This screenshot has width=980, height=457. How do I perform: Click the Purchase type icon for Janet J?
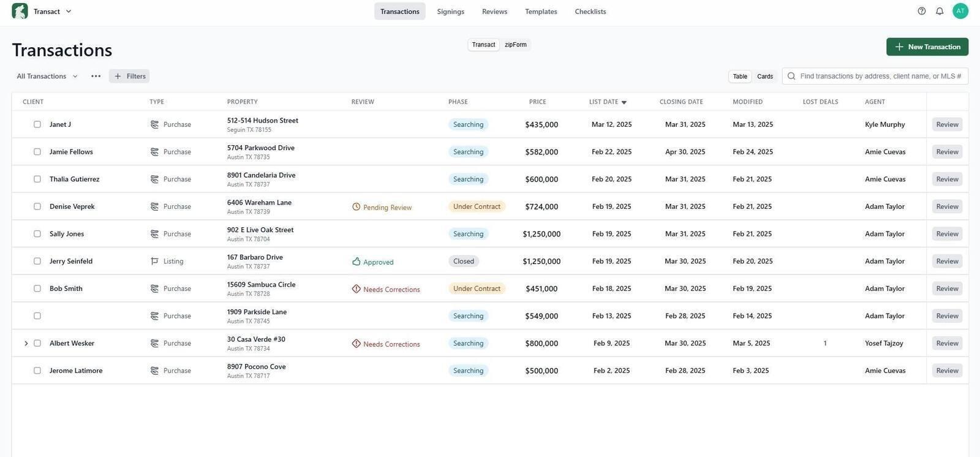pyautogui.click(x=154, y=124)
